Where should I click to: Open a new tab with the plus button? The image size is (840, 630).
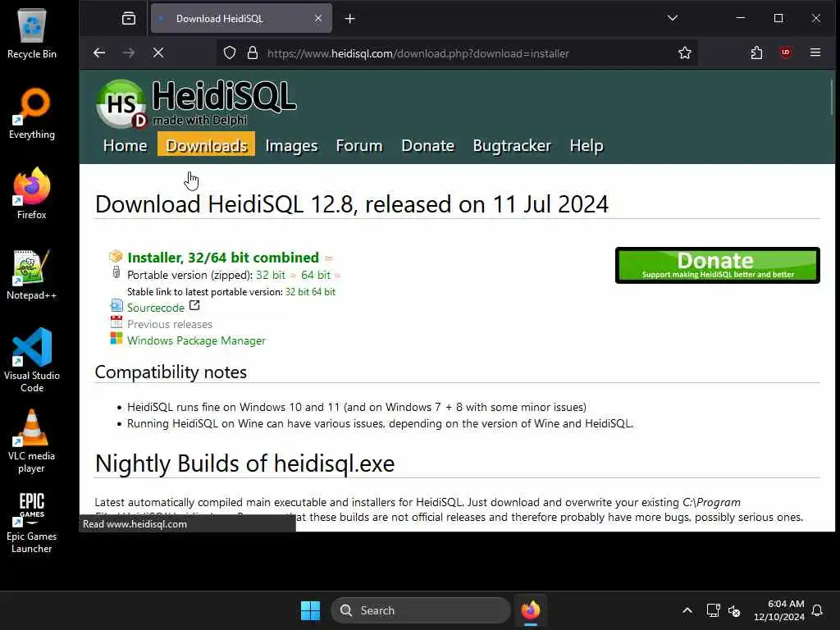[349, 19]
